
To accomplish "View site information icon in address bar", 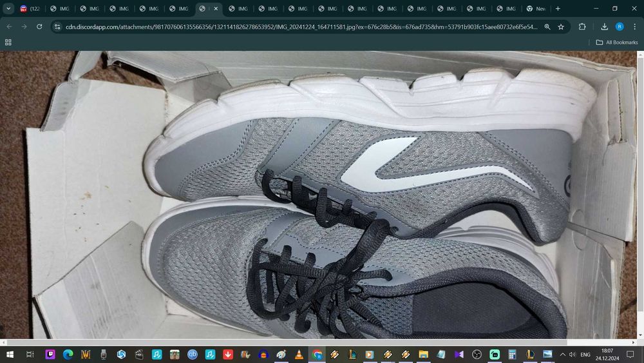I will click(x=57, y=26).
